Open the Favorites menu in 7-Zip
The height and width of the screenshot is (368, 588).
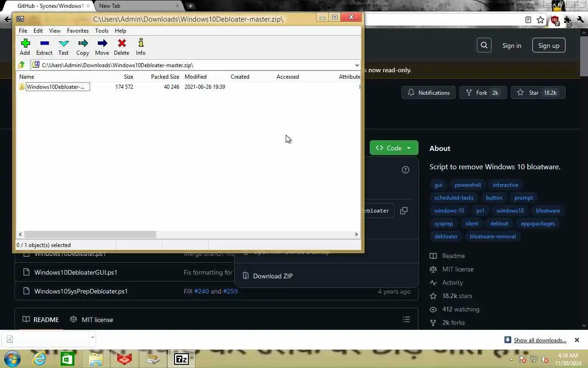pyautogui.click(x=78, y=31)
